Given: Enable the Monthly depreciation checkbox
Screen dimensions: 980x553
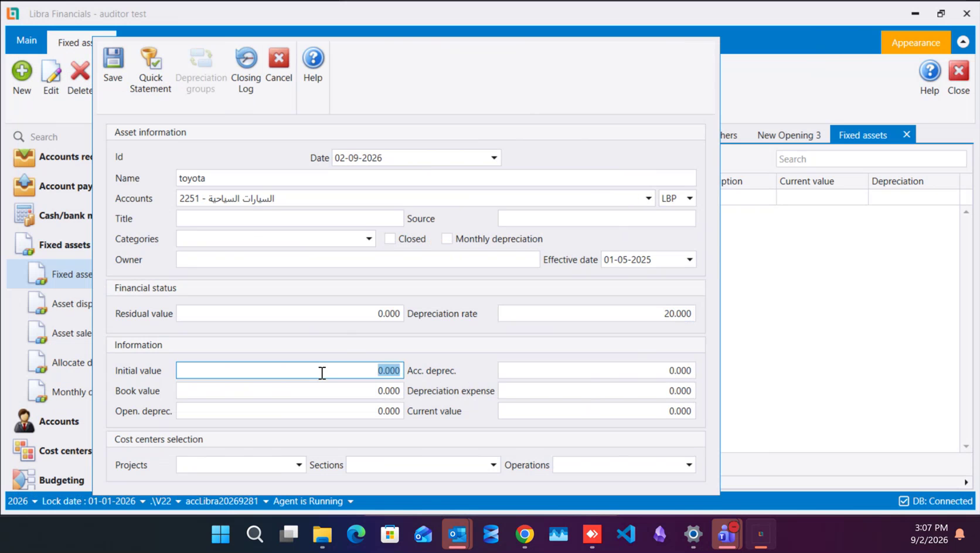Looking at the screenshot, I should (x=447, y=239).
